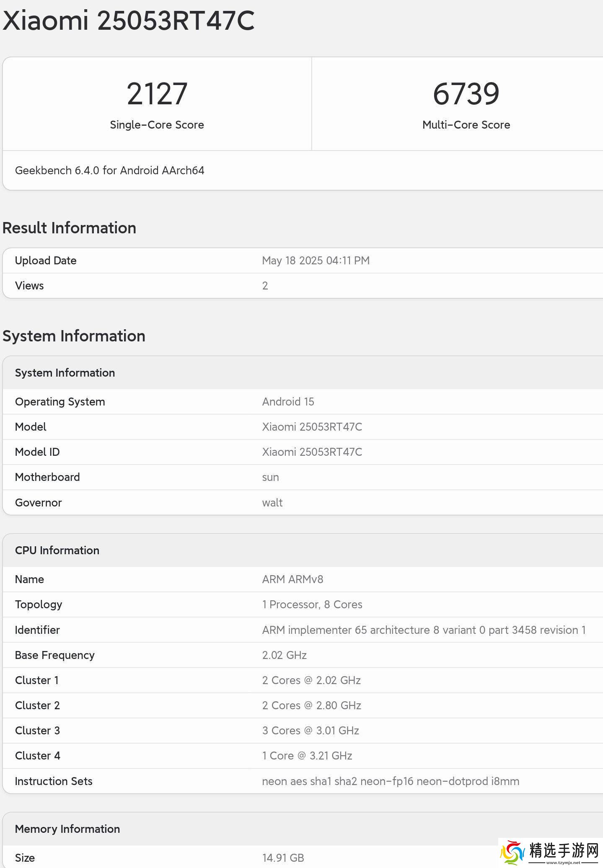The image size is (603, 868).
Task: Click the Governor value walt
Action: 272,503
